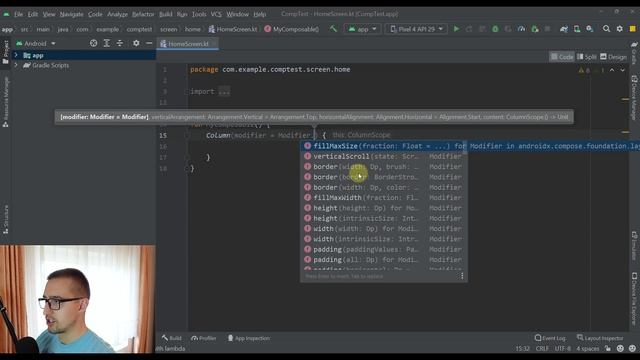Collapse all in Project panel
The height and width of the screenshot is (360, 640).
120,43
